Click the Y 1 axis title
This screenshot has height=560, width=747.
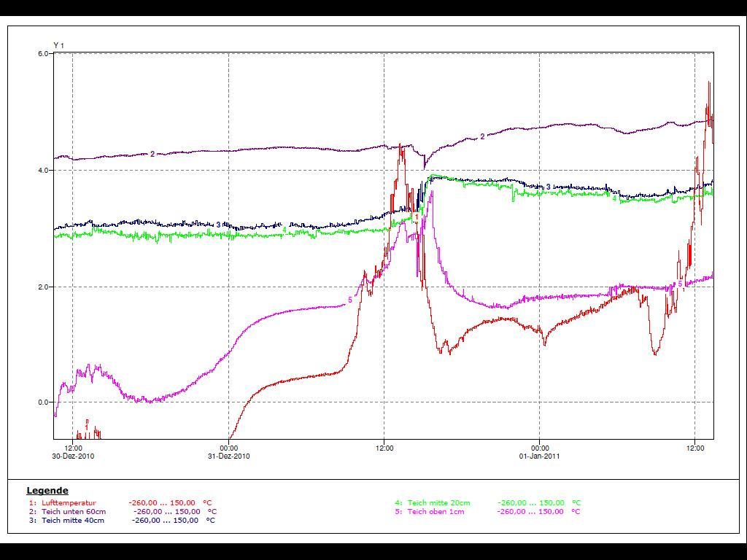59,46
